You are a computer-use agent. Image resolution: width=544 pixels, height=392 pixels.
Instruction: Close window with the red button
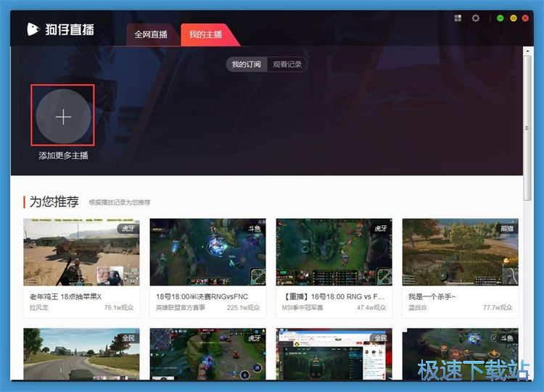[x=525, y=18]
